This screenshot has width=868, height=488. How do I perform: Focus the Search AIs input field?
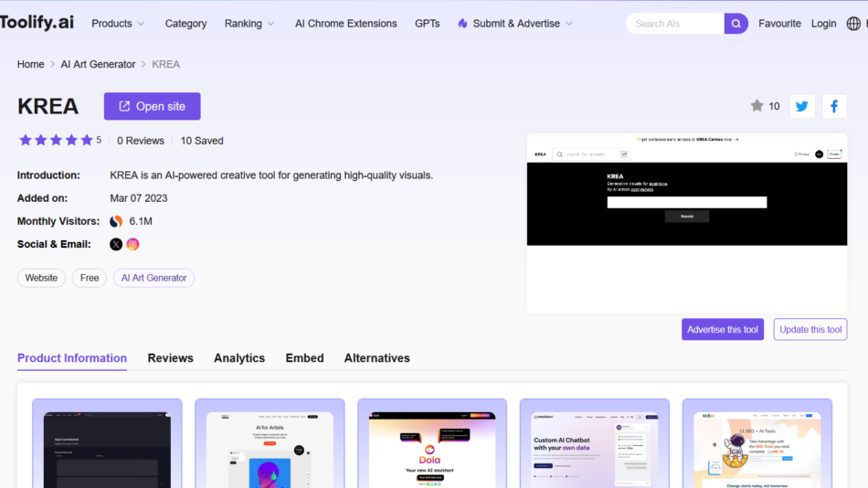(675, 24)
